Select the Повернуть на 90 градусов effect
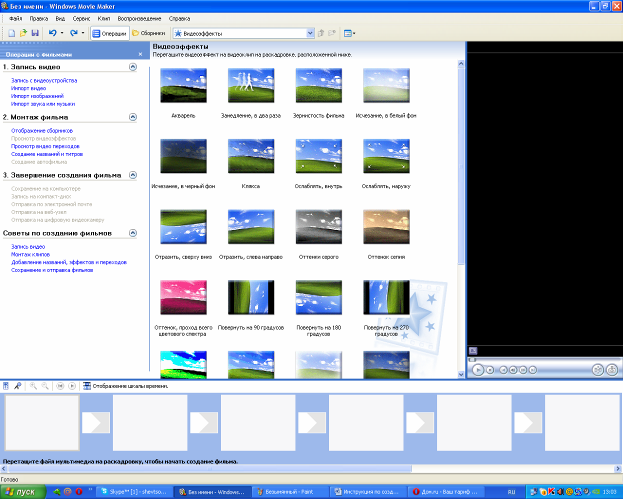Viewport: 623px width, 499px height. (x=251, y=298)
